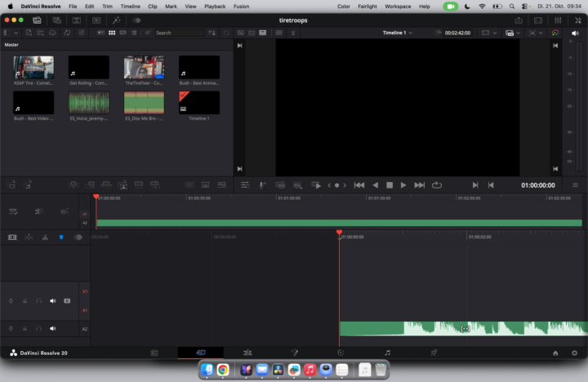Open the Titles panel
The image size is (588, 382).
[96, 20]
